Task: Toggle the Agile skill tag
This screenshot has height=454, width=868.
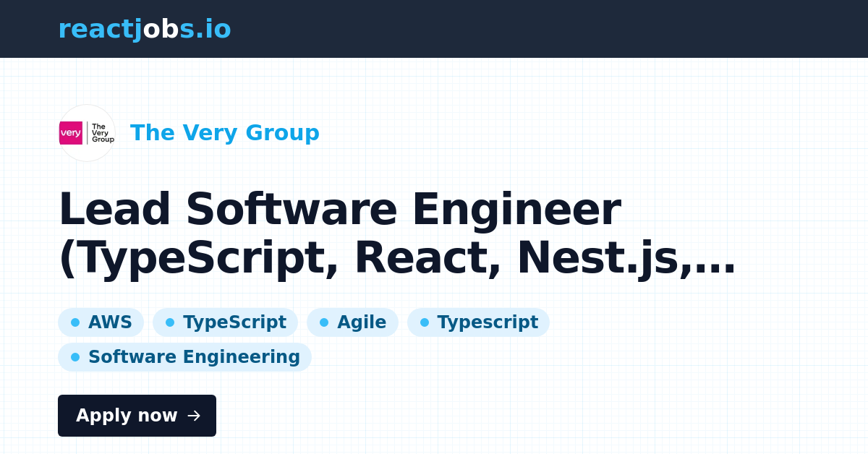Action: [x=352, y=322]
